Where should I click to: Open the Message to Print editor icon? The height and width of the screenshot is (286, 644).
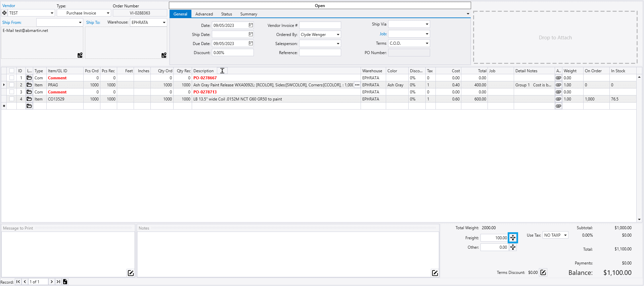(x=131, y=273)
